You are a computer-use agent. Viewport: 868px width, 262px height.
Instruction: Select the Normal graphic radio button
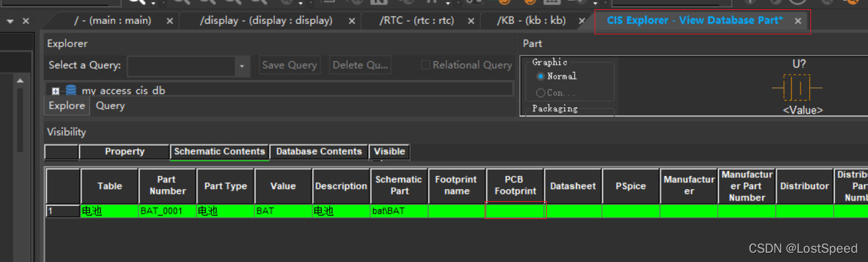click(x=540, y=76)
